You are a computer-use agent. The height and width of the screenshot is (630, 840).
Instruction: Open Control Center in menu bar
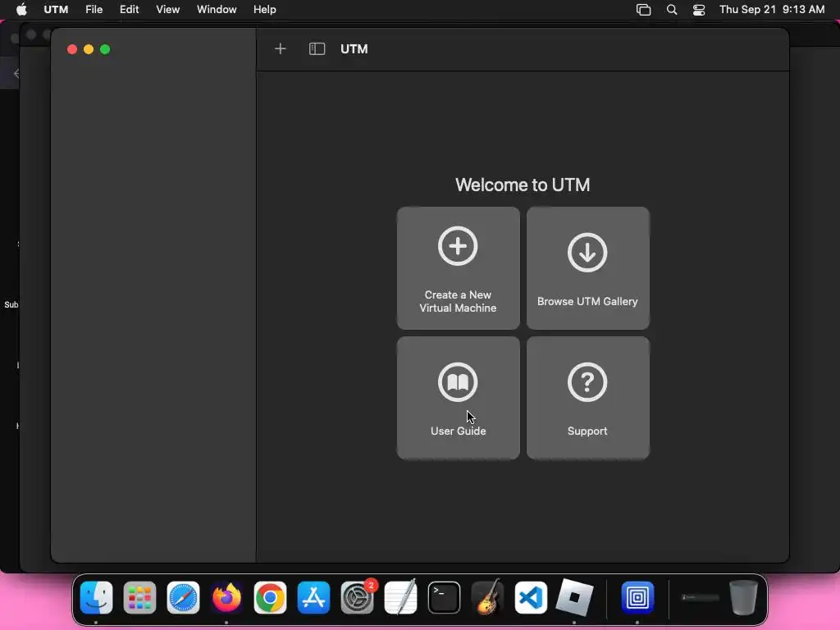[x=699, y=10]
